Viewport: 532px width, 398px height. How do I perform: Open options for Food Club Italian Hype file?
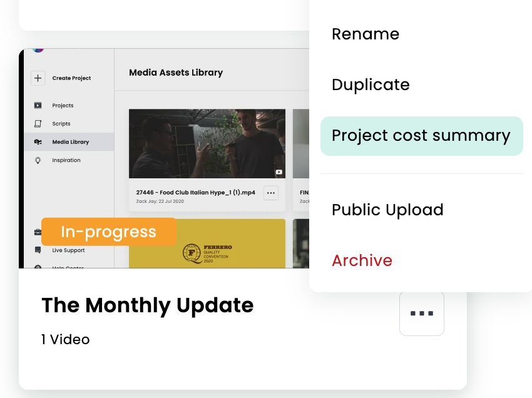click(271, 193)
